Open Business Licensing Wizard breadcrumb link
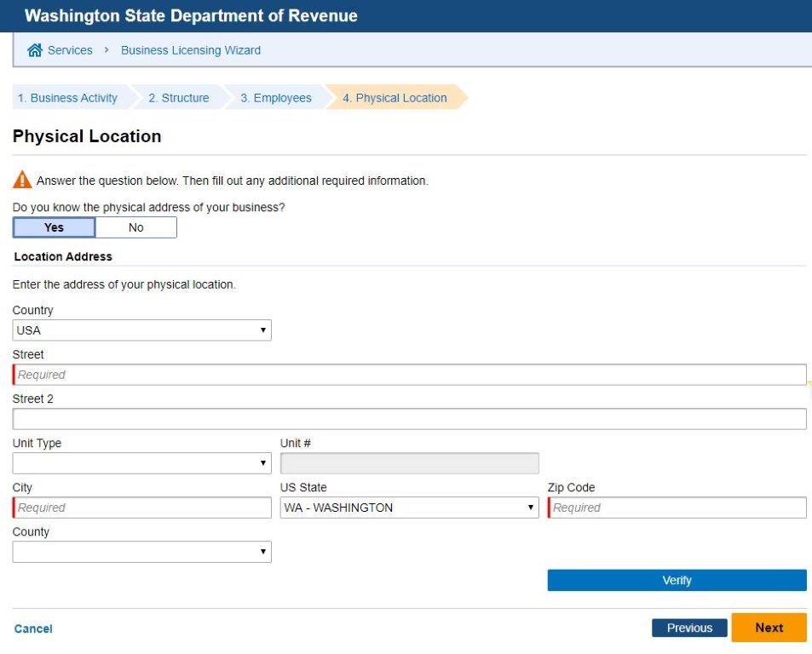This screenshot has height=654, width=812. pos(191,50)
